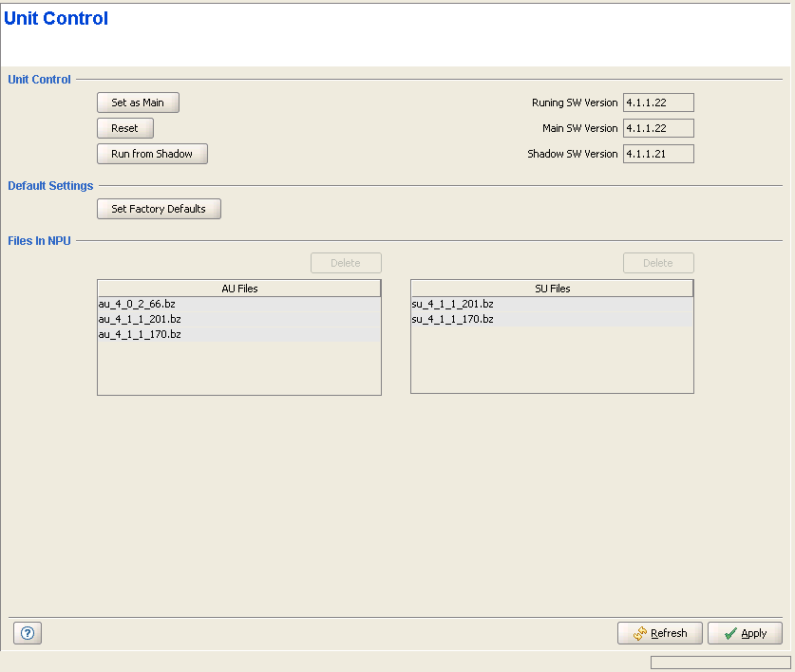Select au_4_1_1_201.bz file entry
Image resolution: width=795 pixels, height=672 pixels.
point(140,319)
